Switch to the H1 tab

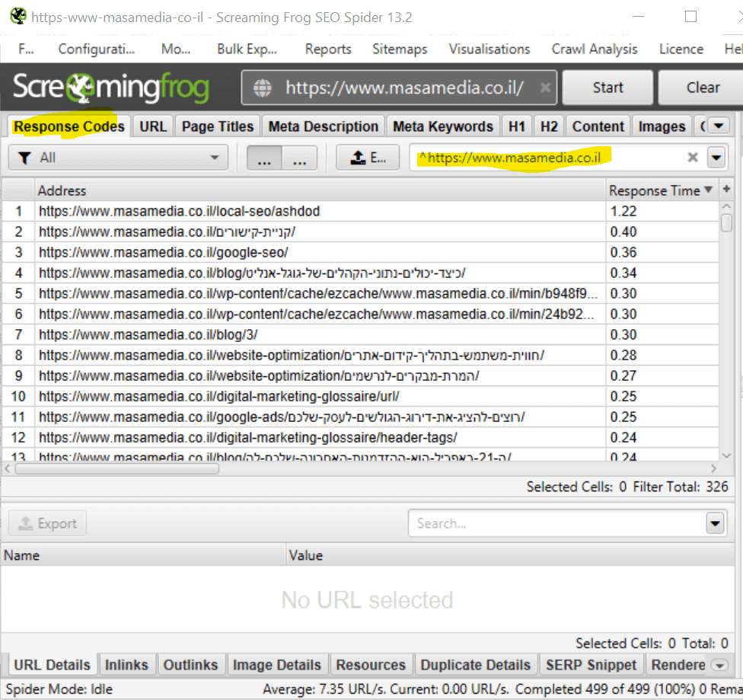point(516,126)
